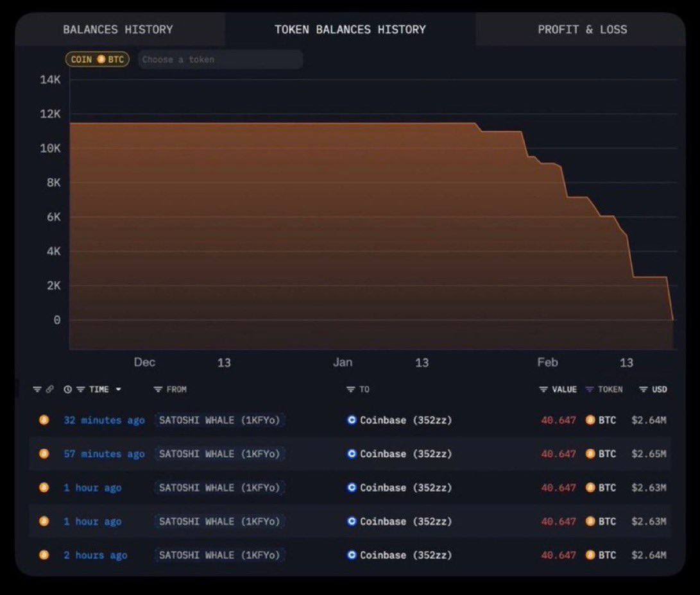Open the SATOSHI WHALE (1KFYo) address

[x=219, y=420]
